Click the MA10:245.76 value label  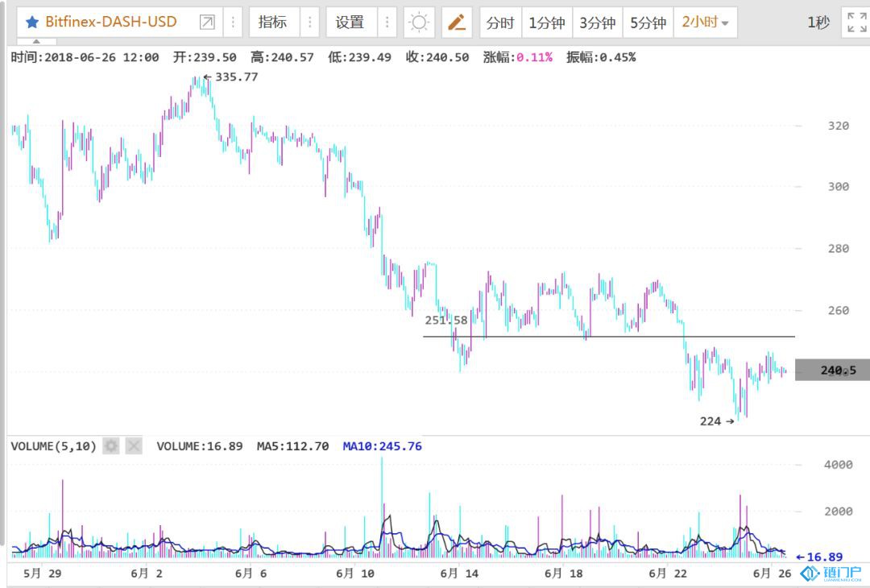point(383,446)
